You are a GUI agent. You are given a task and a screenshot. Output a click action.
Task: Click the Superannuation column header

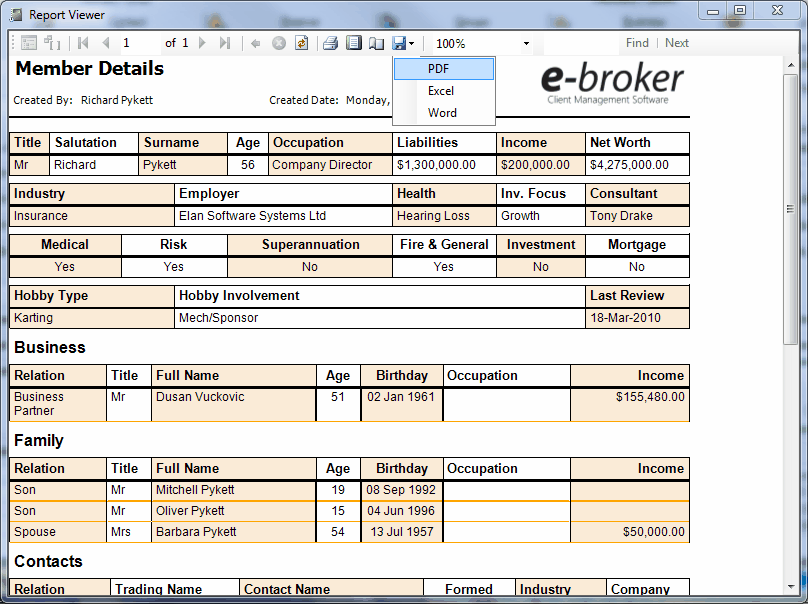tap(310, 245)
